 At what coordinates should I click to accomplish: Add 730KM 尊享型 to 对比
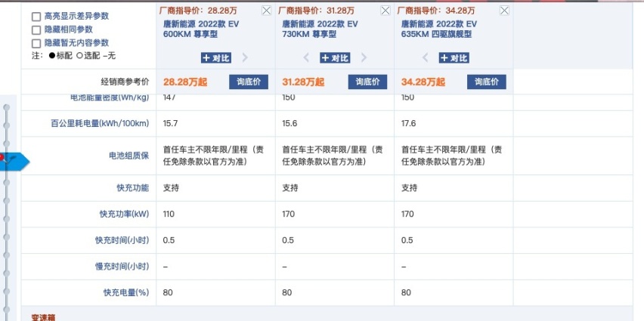click(335, 58)
